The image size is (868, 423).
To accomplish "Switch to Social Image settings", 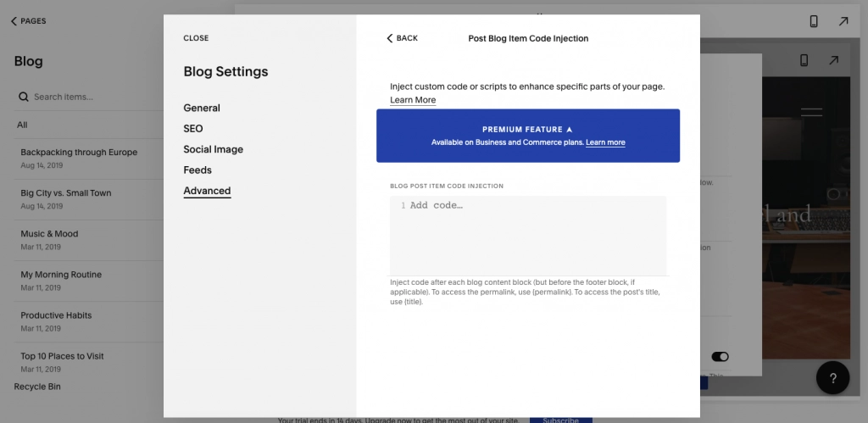I will click(213, 149).
